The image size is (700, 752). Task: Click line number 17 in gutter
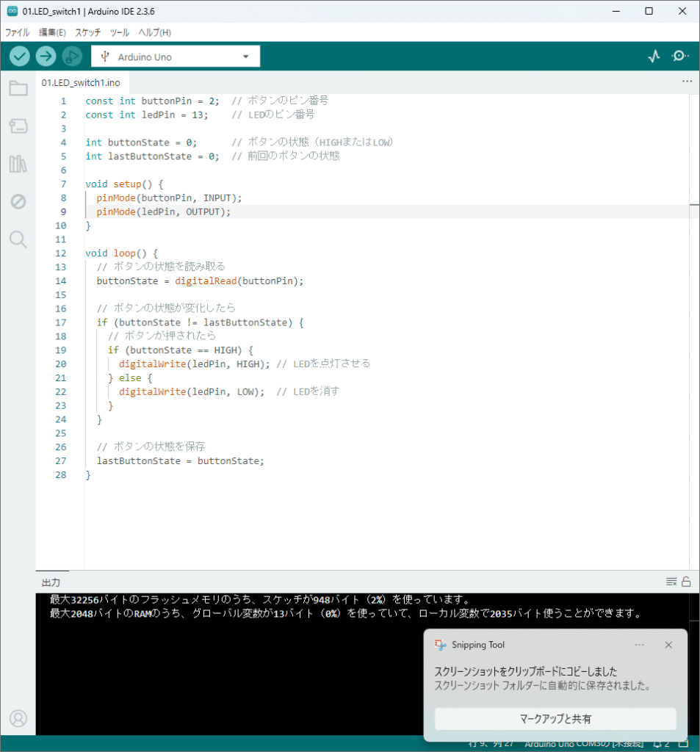(x=60, y=323)
